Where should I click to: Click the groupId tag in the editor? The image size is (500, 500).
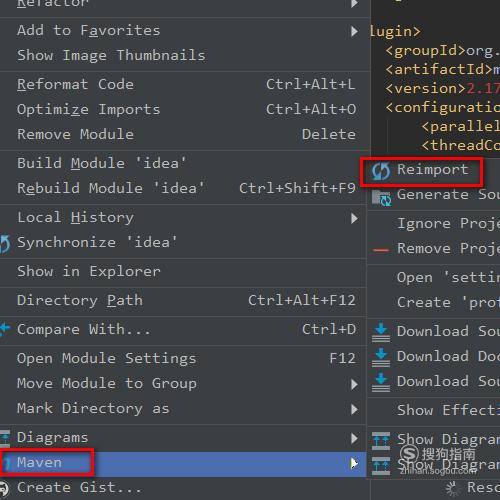point(425,51)
